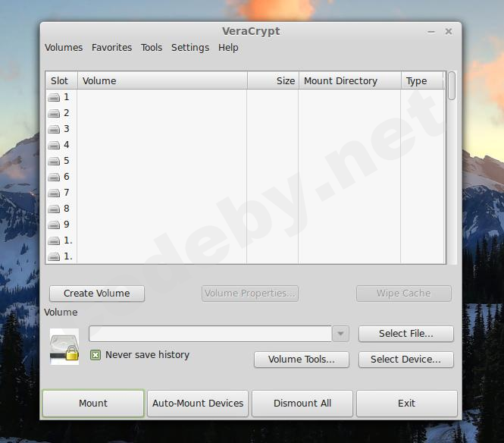Open the Volumes menu

point(64,48)
